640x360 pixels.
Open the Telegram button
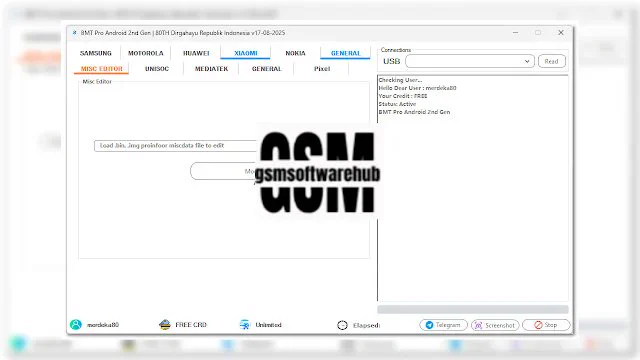(x=443, y=325)
